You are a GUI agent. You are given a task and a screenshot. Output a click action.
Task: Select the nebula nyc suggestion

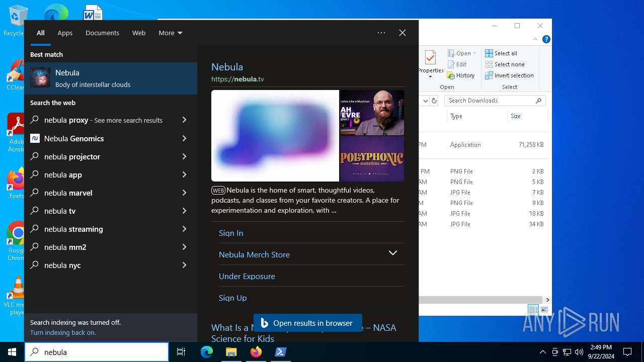pos(111,265)
